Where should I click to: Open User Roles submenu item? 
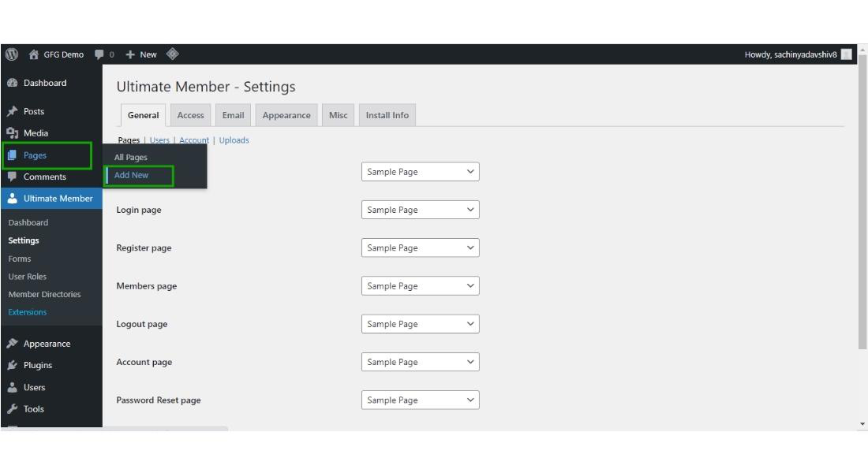[27, 276]
